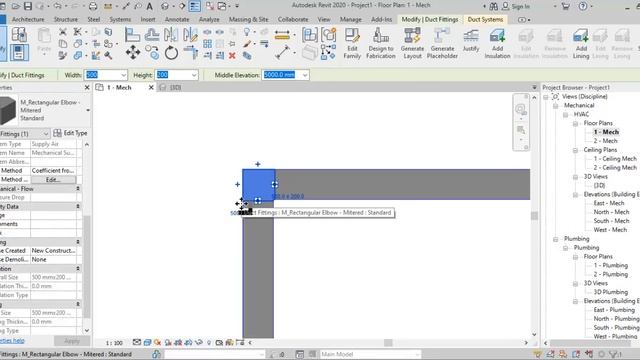Click the Aligned Dimension icon
The width and height of the screenshot is (640, 360).
(x=282, y=35)
